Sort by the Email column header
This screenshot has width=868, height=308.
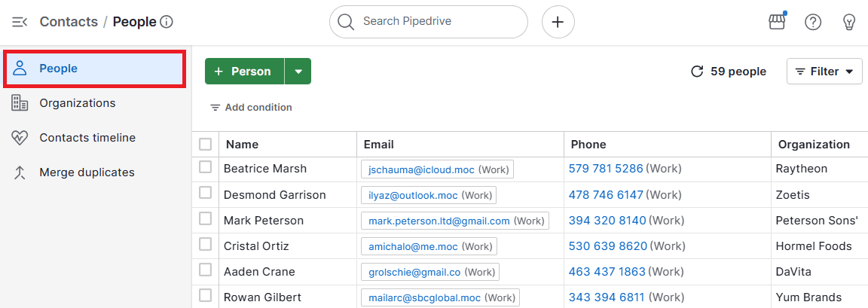(x=460, y=145)
